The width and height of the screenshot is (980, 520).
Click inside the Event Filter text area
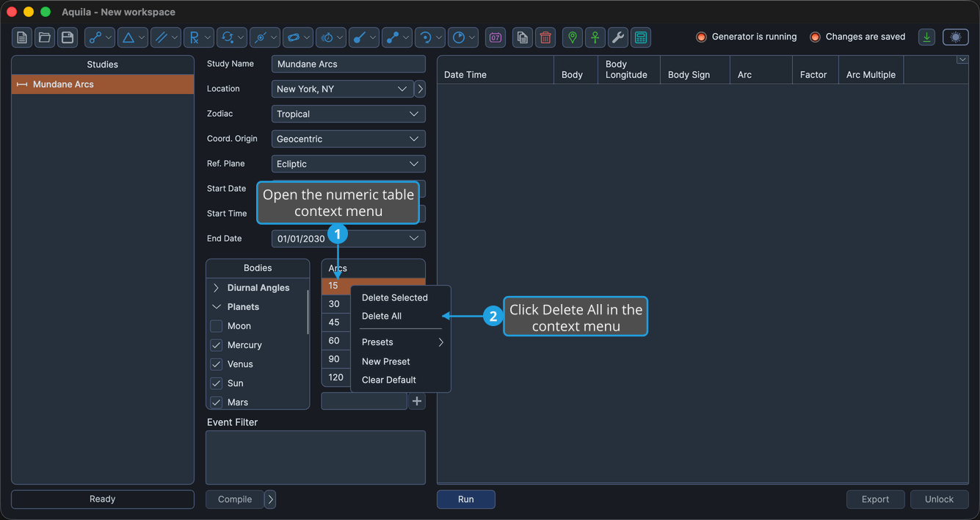(316, 458)
